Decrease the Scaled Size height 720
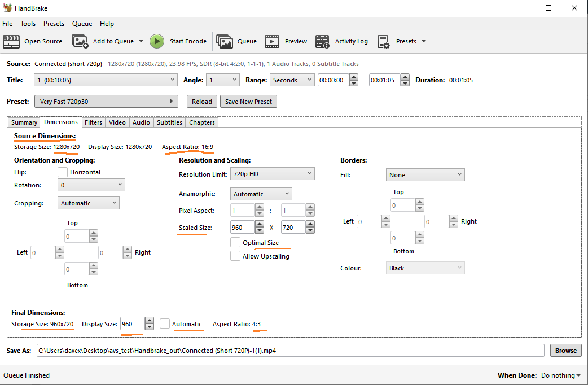 pyautogui.click(x=310, y=230)
